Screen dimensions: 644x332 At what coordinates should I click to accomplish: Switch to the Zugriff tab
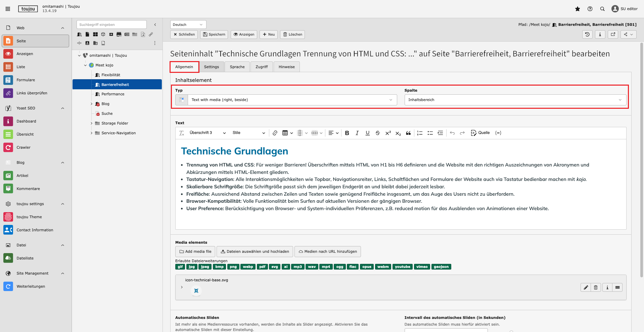coord(261,67)
